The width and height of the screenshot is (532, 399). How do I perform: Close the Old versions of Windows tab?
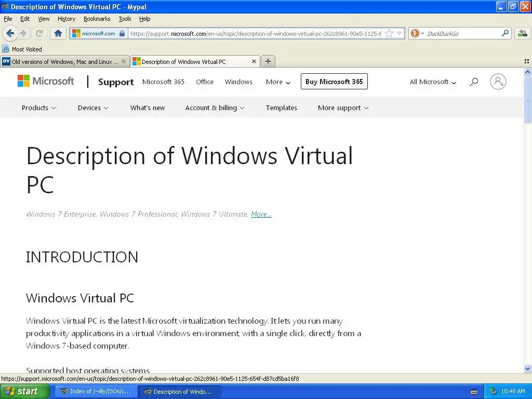pos(124,61)
